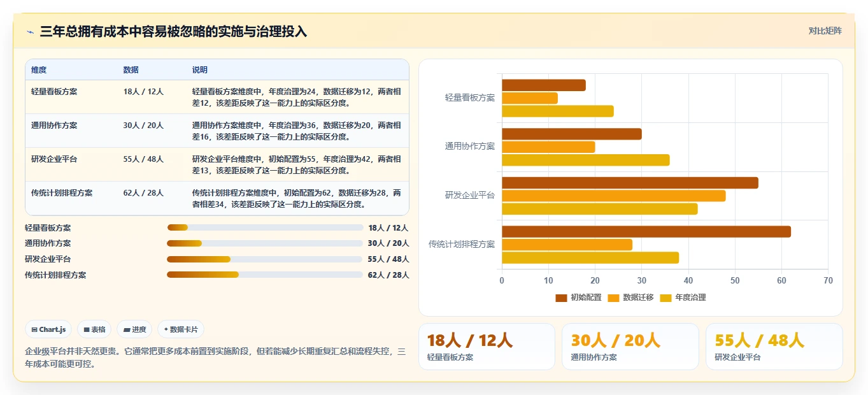868x395 pixels.
Task: Click x-axis tick label 40
Action: click(688, 280)
